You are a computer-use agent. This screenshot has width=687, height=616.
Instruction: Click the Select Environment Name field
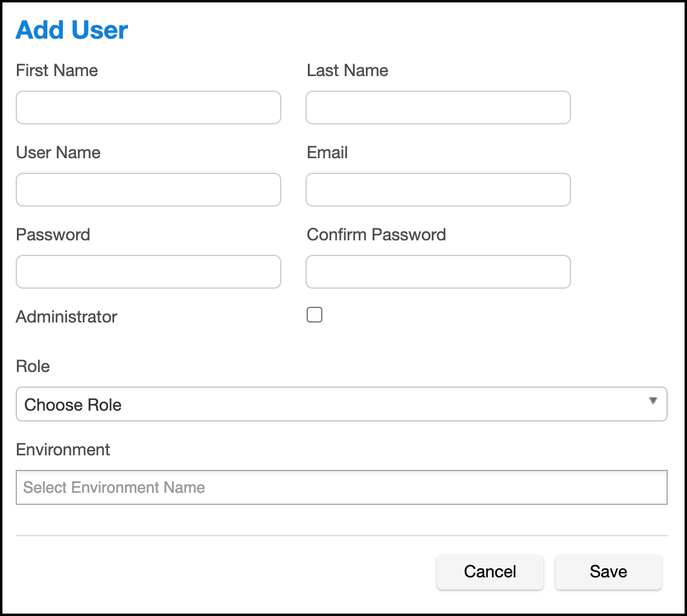coord(342,487)
